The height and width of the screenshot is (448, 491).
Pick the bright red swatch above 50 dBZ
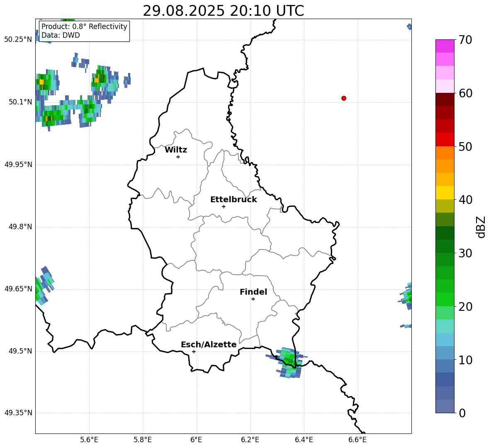click(x=445, y=139)
